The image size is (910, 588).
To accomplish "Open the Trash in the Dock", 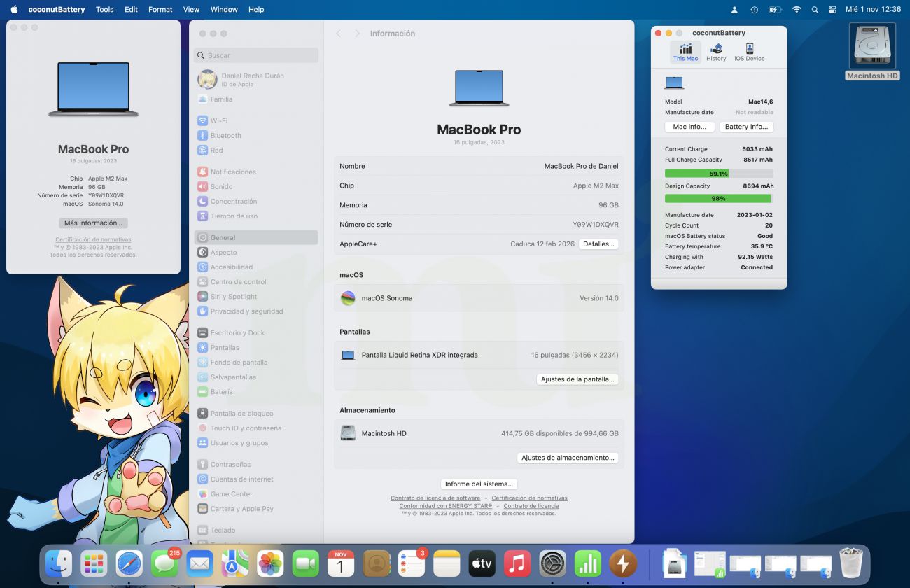I will tap(851, 563).
